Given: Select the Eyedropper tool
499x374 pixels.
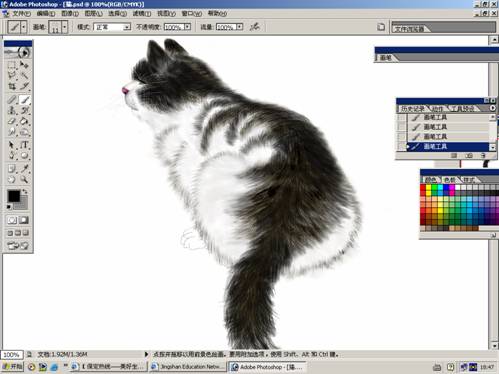Looking at the screenshot, I should point(24,168).
